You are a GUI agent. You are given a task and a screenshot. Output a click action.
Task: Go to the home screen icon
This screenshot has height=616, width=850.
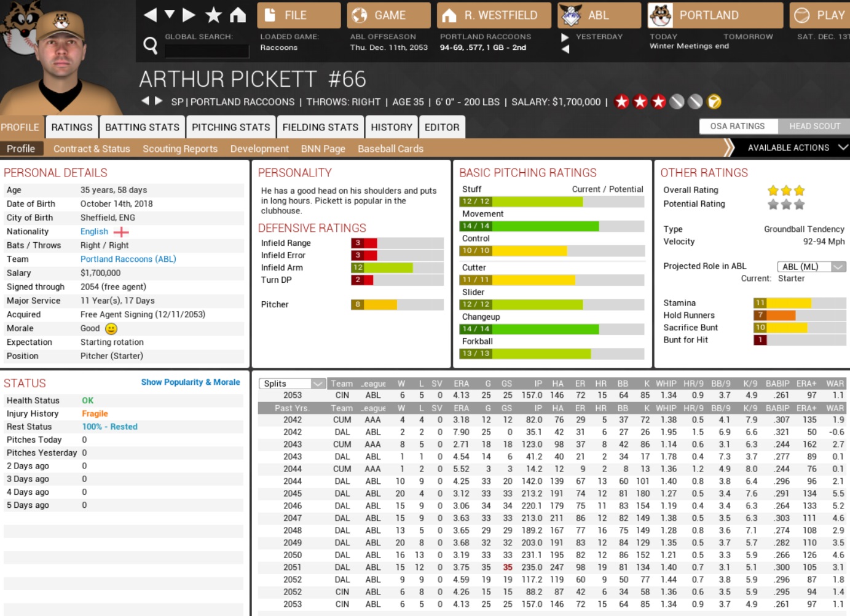pos(238,15)
